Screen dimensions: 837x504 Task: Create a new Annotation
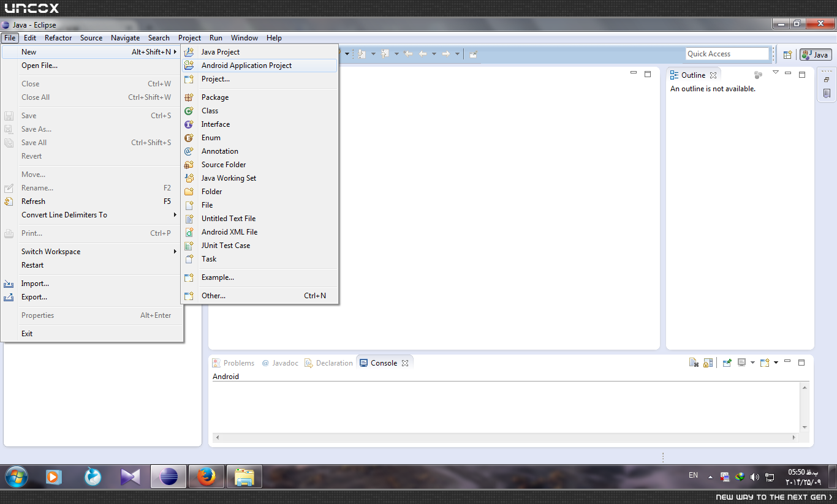point(259,151)
